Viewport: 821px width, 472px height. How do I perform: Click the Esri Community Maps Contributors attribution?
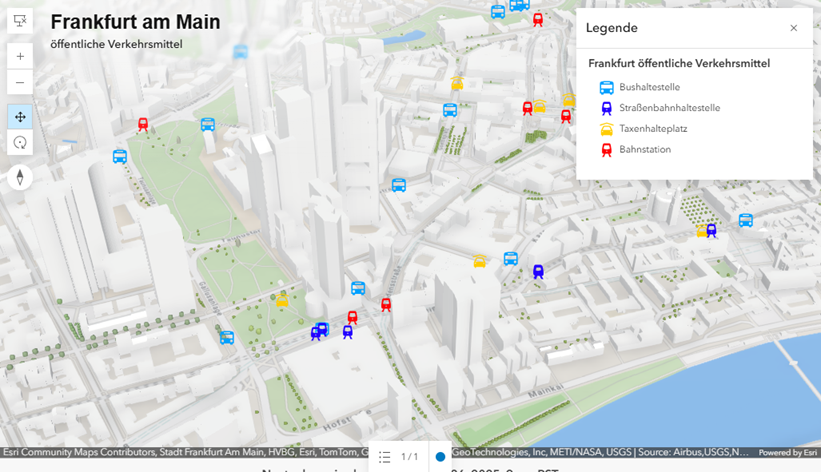tap(79, 452)
